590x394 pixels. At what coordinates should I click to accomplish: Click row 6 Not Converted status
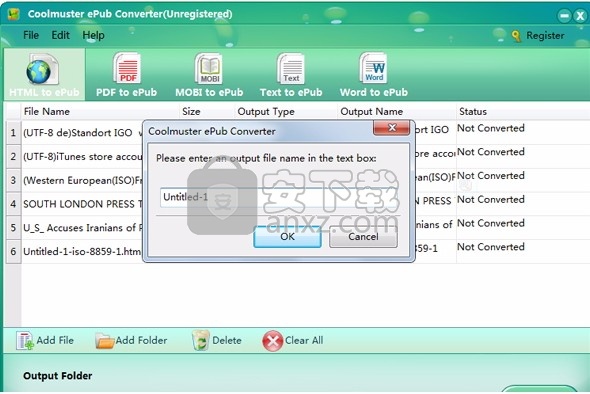point(491,247)
